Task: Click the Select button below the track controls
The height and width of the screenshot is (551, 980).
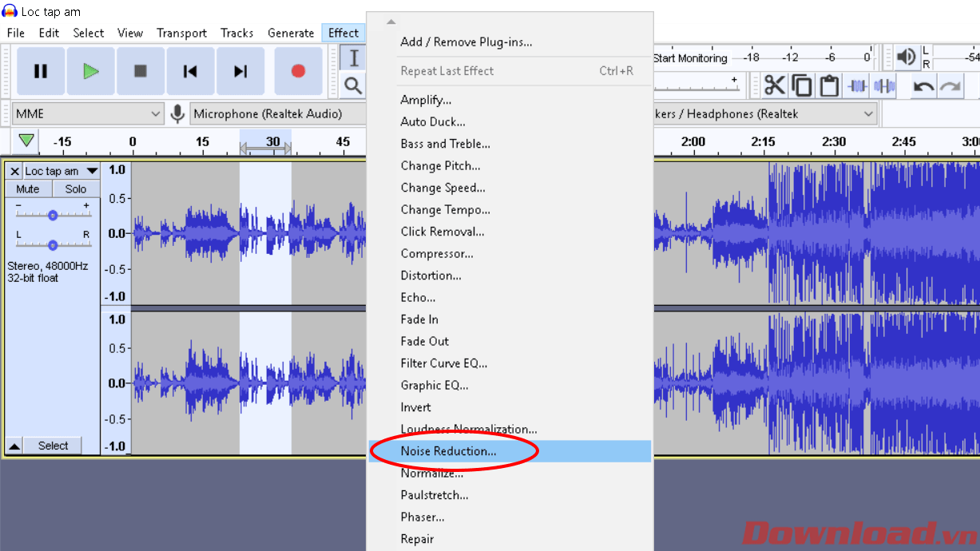Action: click(x=53, y=446)
